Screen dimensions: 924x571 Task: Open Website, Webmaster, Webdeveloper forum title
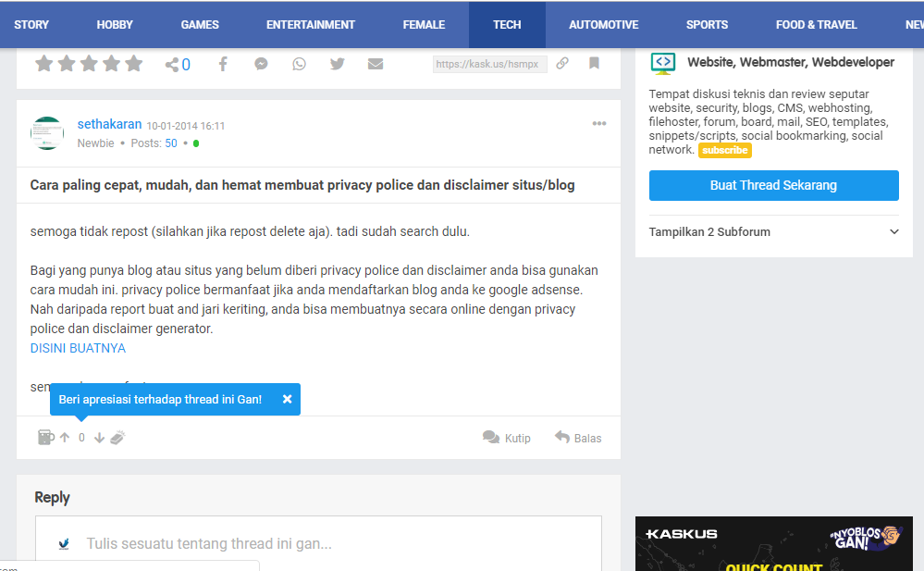[x=791, y=62]
